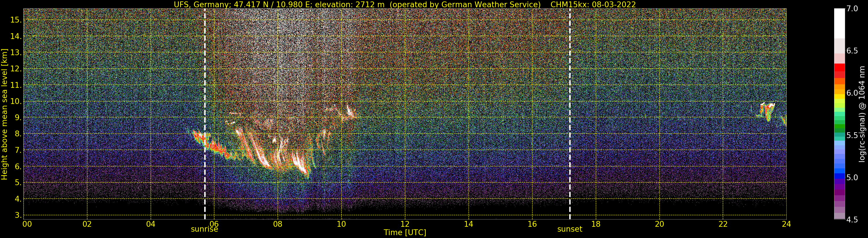This screenshot has height=238, width=868.
Task: Click the "6.0" colorbar tick value
Action: pos(852,93)
